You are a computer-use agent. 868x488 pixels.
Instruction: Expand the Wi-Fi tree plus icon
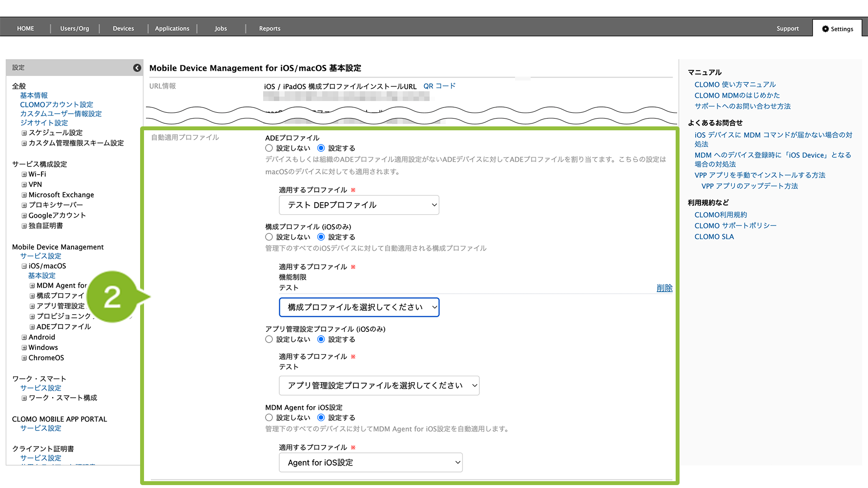click(24, 174)
